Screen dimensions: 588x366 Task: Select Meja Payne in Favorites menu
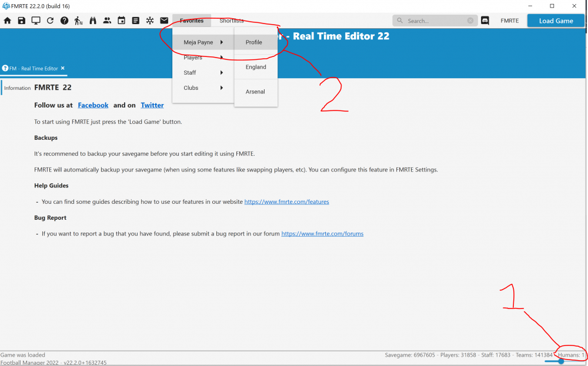point(203,42)
